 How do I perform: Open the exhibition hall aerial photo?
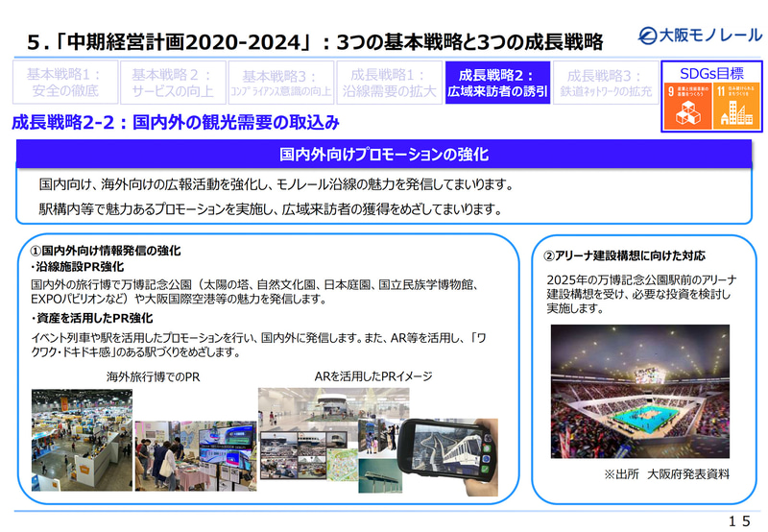82,440
